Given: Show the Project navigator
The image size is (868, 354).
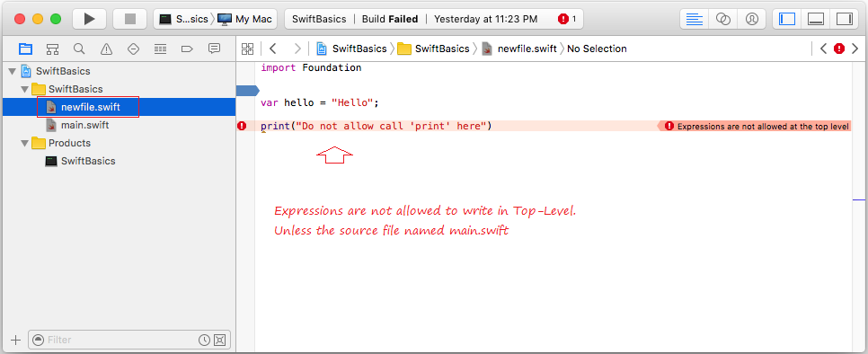Looking at the screenshot, I should 25,49.
